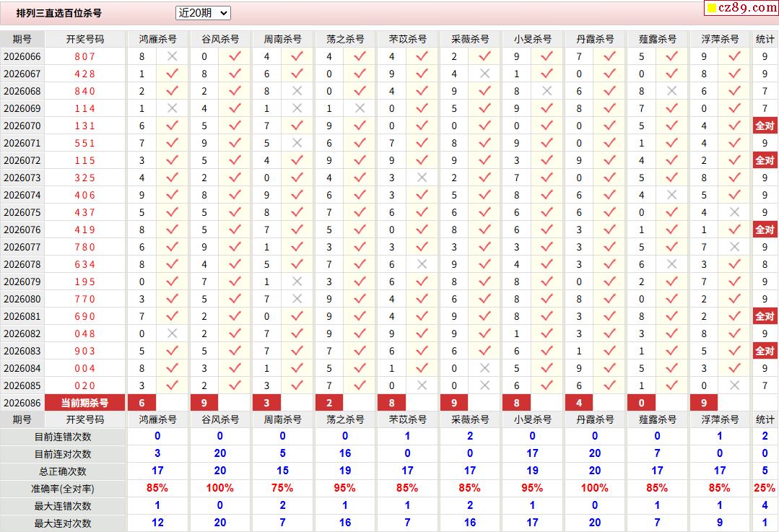
Task: Click the check mark in 鸿雁杀号 for row 2026073
Action: [173, 178]
